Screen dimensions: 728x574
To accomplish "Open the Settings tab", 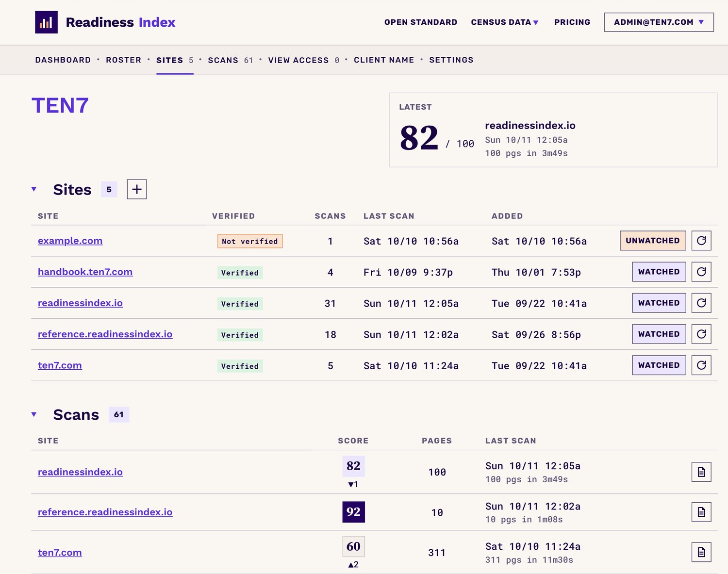I will tap(451, 60).
